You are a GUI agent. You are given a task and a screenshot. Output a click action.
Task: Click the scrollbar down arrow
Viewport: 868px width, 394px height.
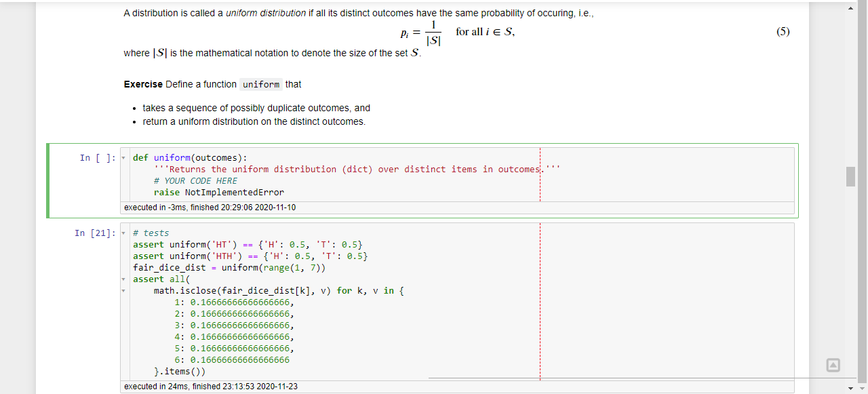tap(850, 388)
